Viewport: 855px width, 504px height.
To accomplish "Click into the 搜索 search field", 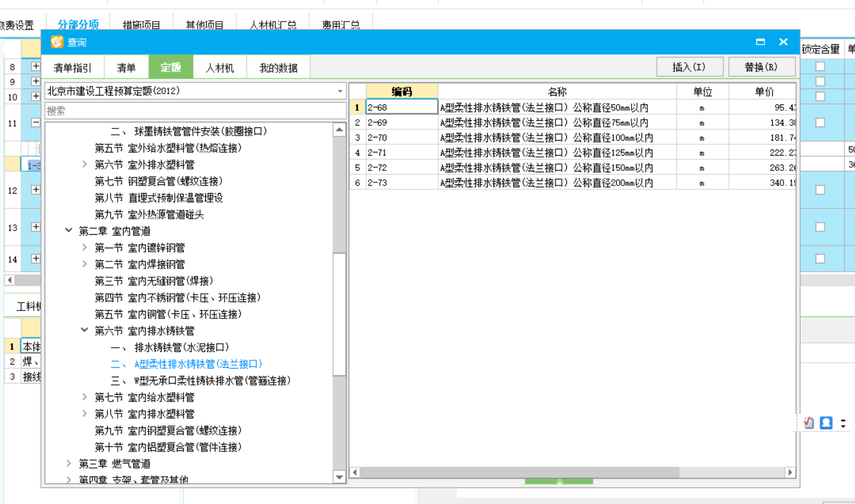I will tap(195, 111).
